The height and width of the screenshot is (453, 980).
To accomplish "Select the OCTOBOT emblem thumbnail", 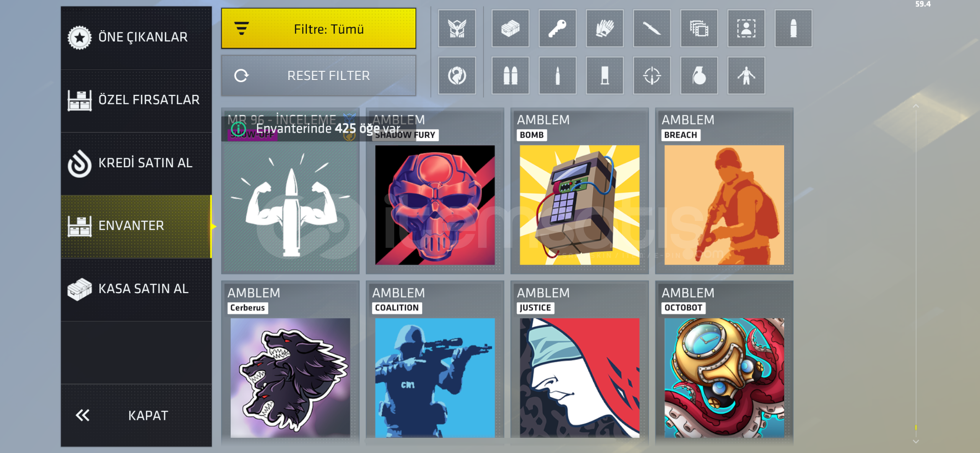I will click(724, 378).
